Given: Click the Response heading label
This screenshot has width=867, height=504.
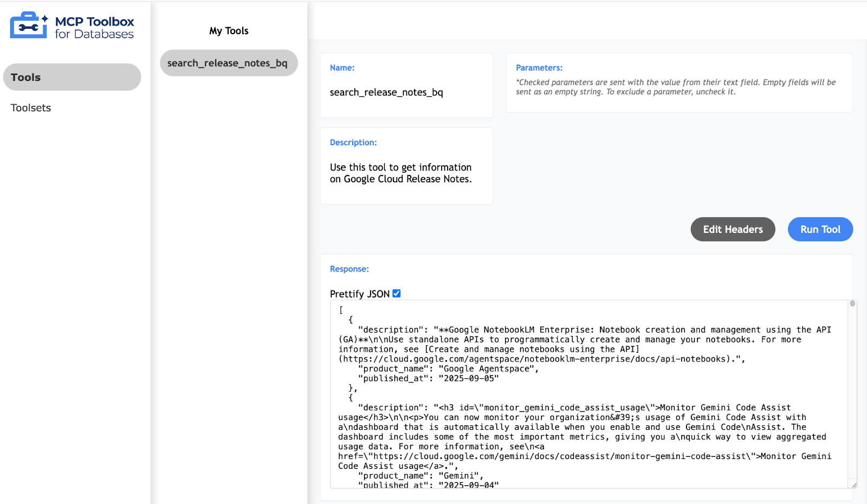Looking at the screenshot, I should click(349, 269).
